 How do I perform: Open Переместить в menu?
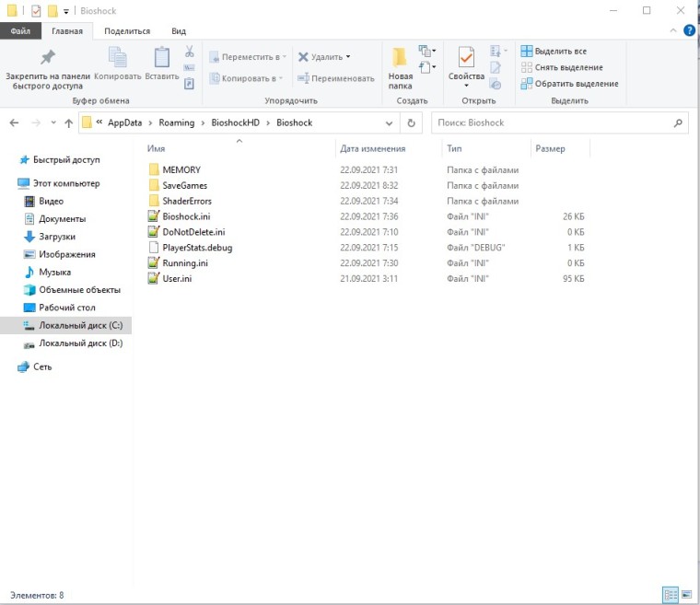pyautogui.click(x=248, y=57)
